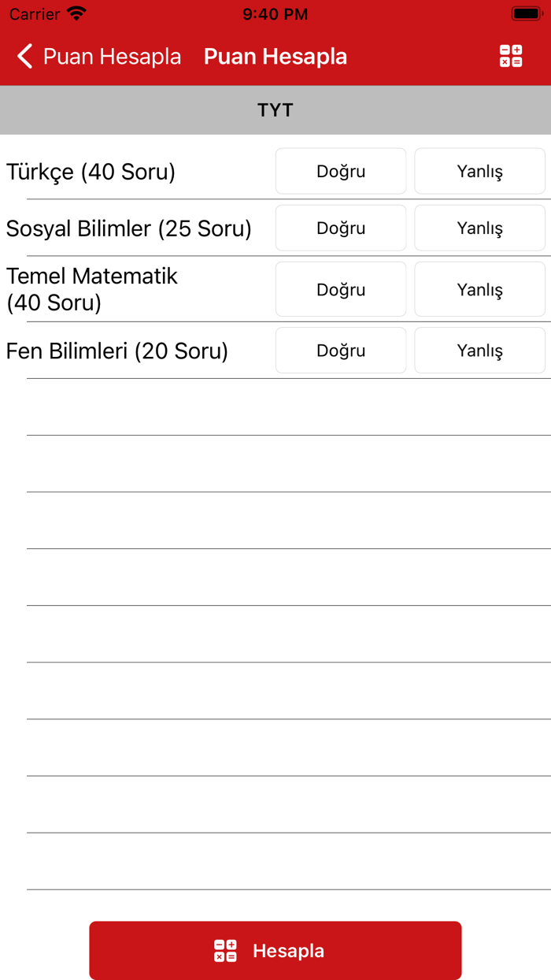This screenshot has width=551, height=980.
Task: Tap the calculator icon in top-right corner
Action: click(510, 56)
